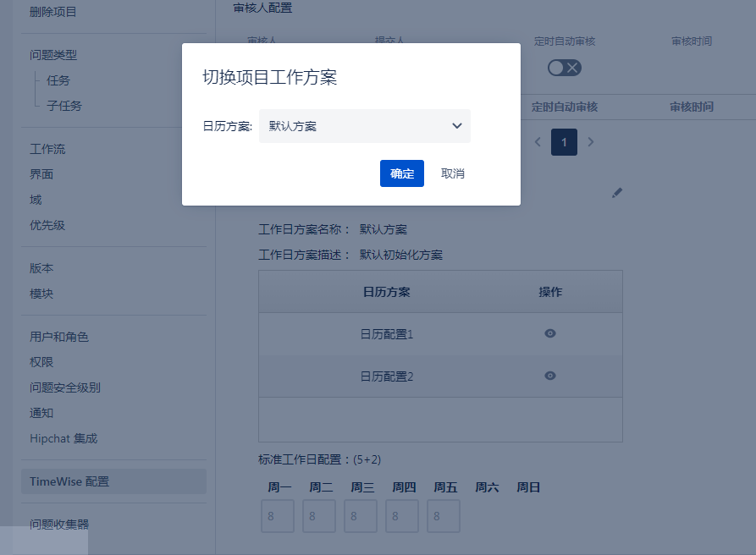Click page number 1 in pagination

point(564,142)
